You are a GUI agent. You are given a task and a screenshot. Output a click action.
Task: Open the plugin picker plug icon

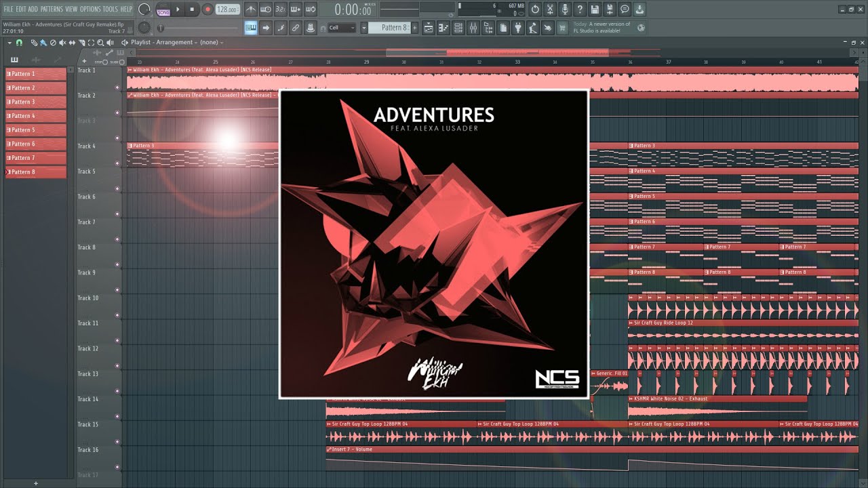[518, 27]
